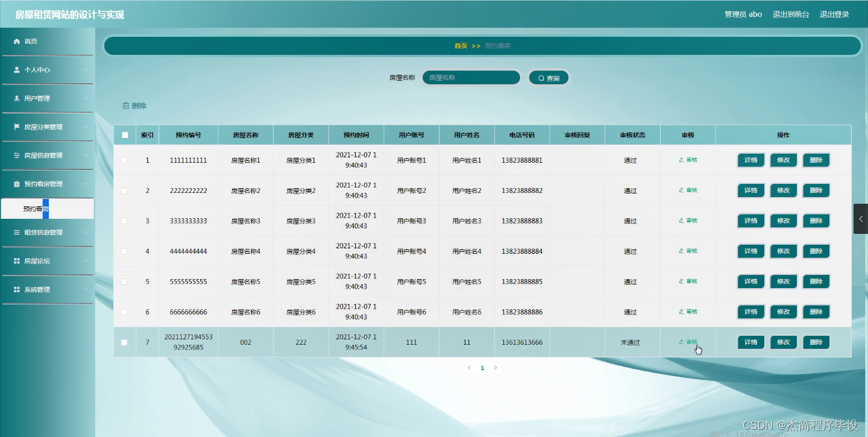
Task: Check the checkbox on the 002 row
Action: (125, 342)
